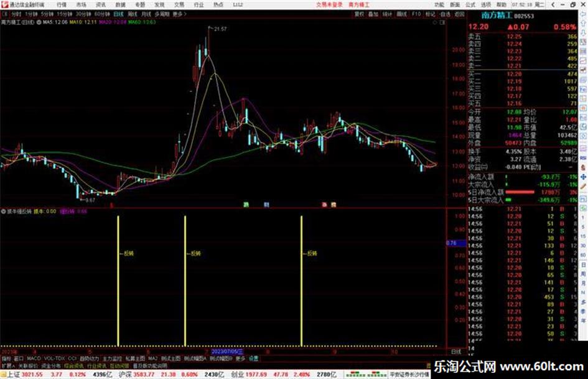This screenshot has height=379, width=588.
Task: Click the first yellow 反转 signal bar
Action: 118,281
